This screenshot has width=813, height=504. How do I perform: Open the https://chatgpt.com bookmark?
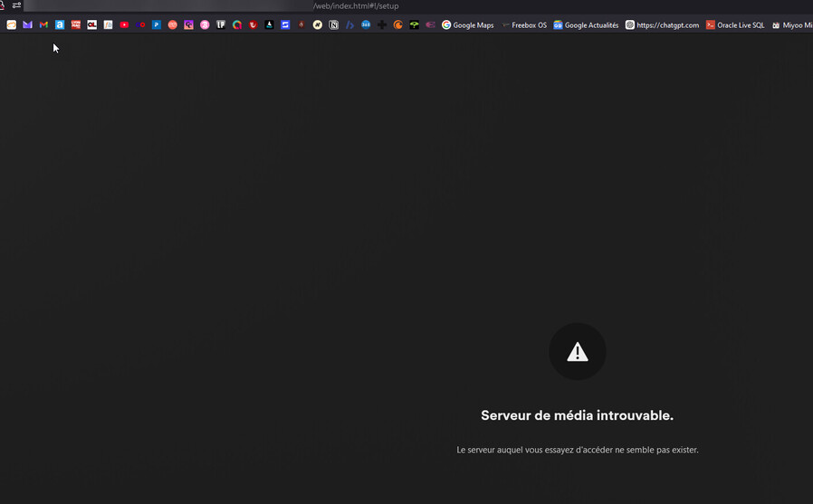pyautogui.click(x=662, y=24)
